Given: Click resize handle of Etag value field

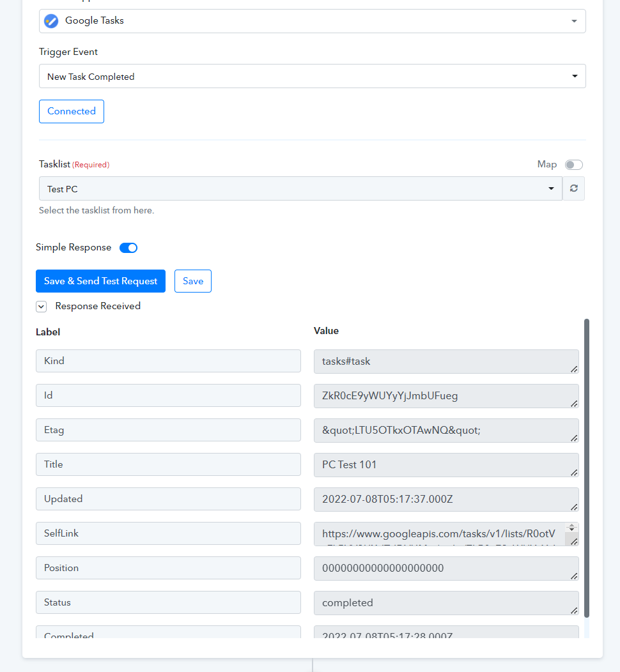Looking at the screenshot, I should (x=574, y=438).
